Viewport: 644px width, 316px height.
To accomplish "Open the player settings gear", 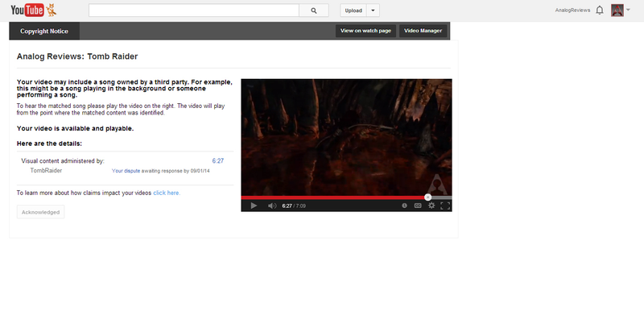I will [x=431, y=206].
